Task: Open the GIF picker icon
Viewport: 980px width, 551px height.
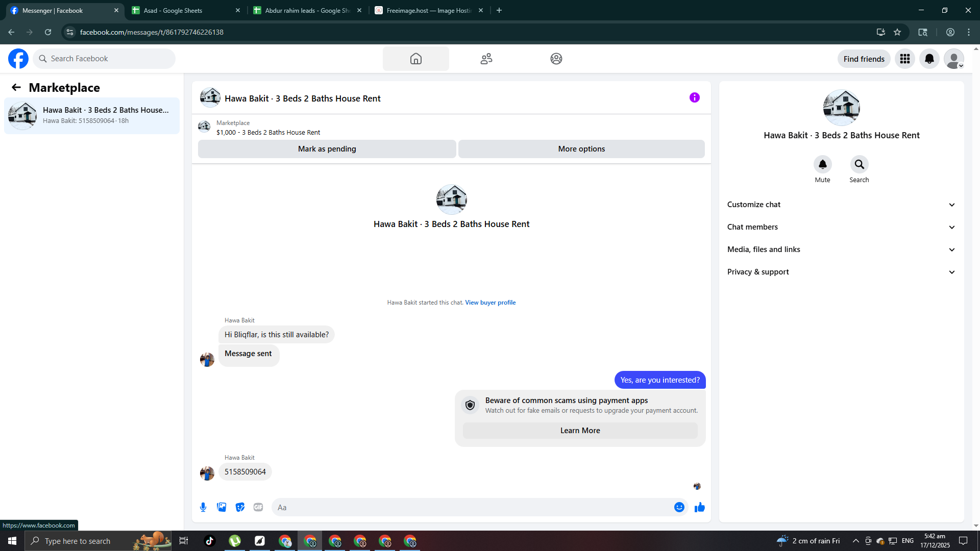Action: tap(258, 507)
